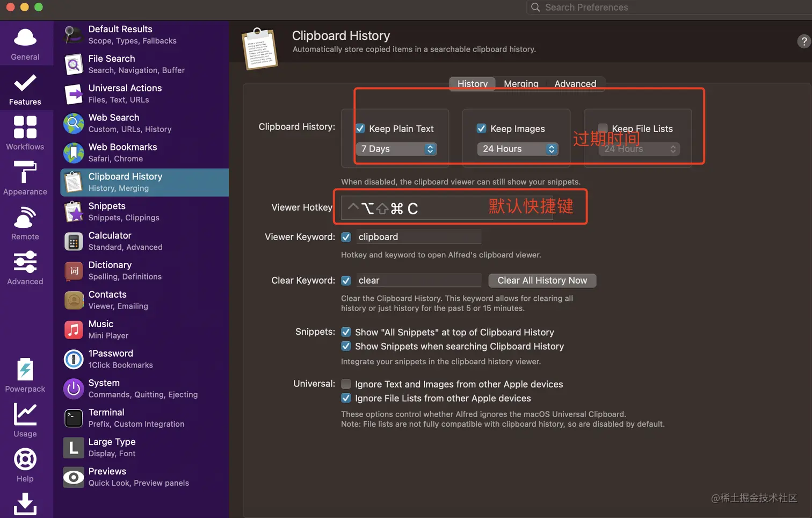Open the File Lists duration dropdown

click(639, 149)
